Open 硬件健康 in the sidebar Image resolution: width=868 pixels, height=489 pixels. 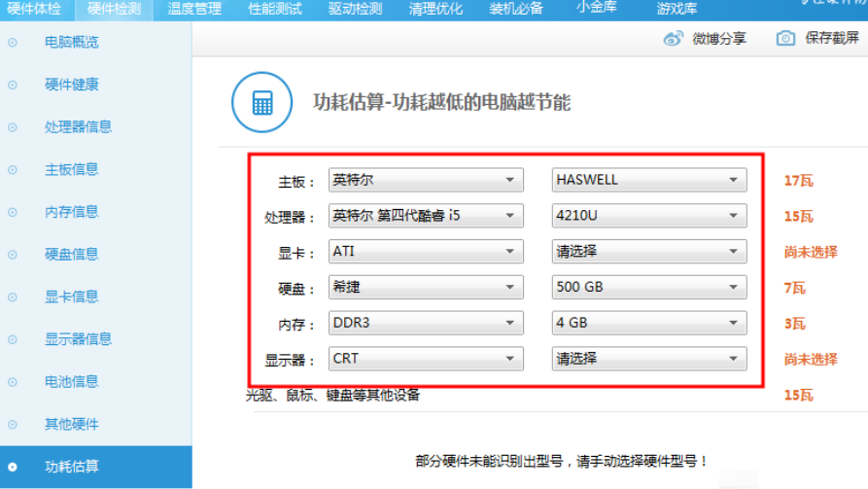(71, 85)
